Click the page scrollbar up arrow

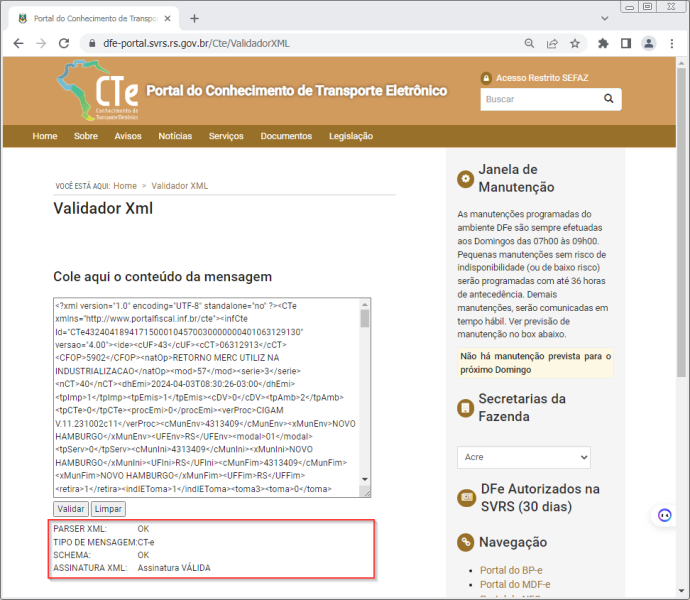tap(681, 63)
